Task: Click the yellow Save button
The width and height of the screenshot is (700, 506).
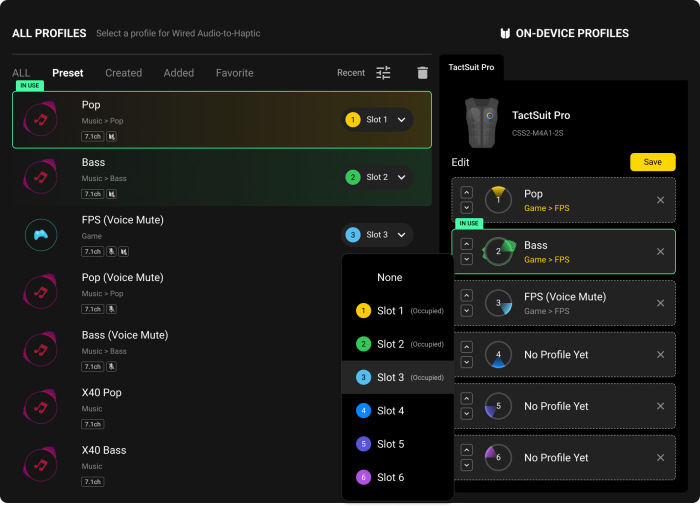Action: [x=652, y=162]
